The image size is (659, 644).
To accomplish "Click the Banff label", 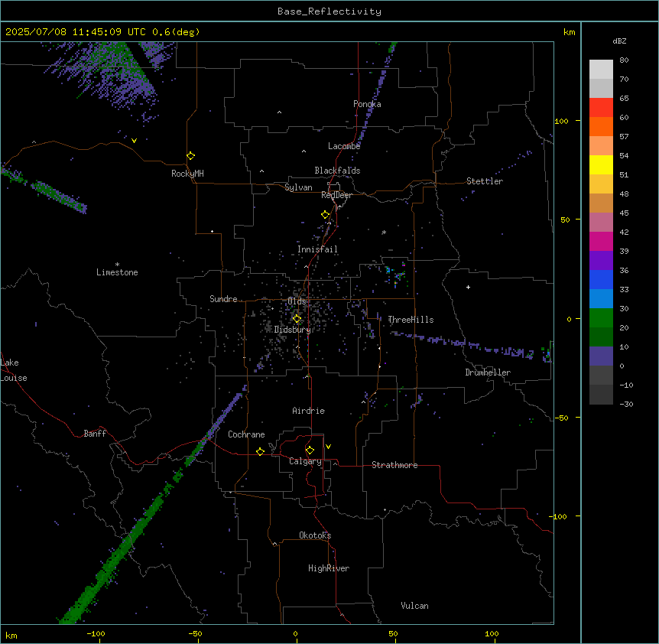I will tap(95, 434).
